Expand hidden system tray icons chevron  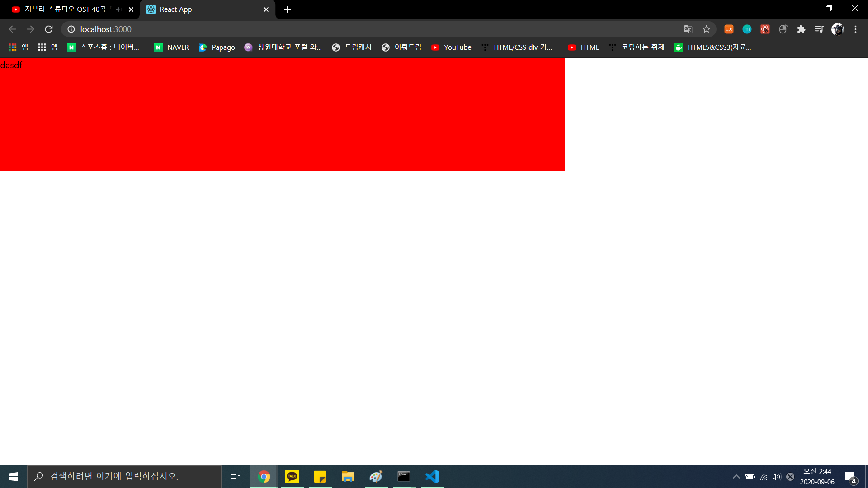736,477
